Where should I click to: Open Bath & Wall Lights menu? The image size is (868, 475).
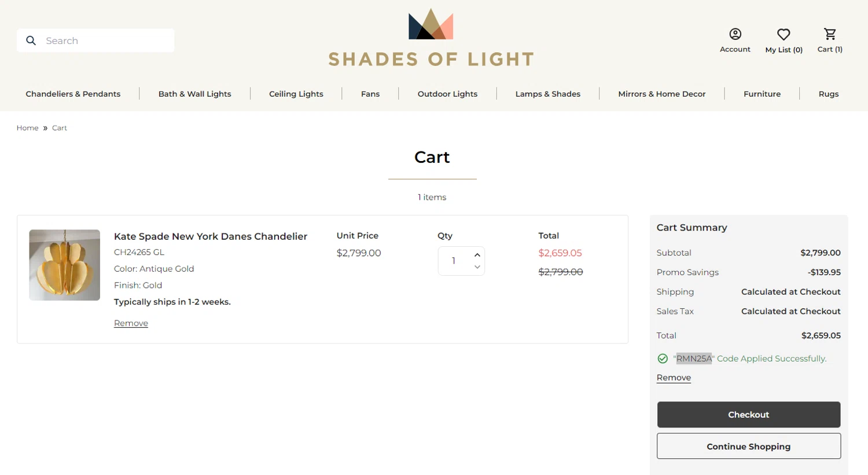pos(194,94)
